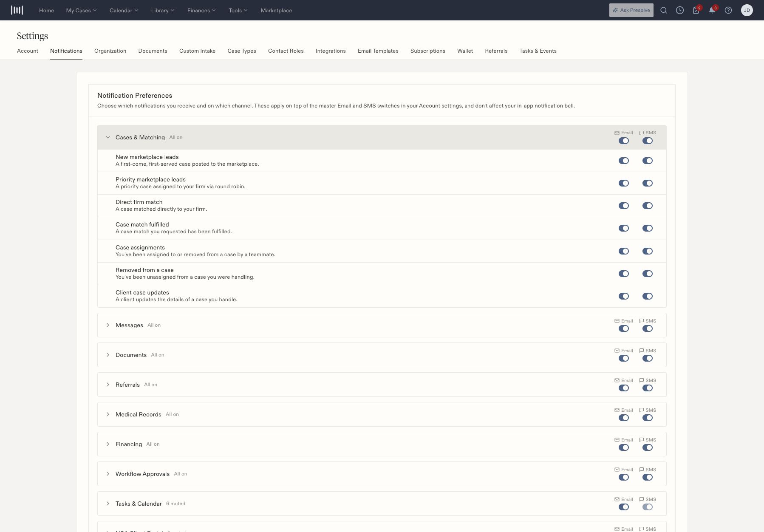Go to Home in the top navigation

pyautogui.click(x=46, y=10)
